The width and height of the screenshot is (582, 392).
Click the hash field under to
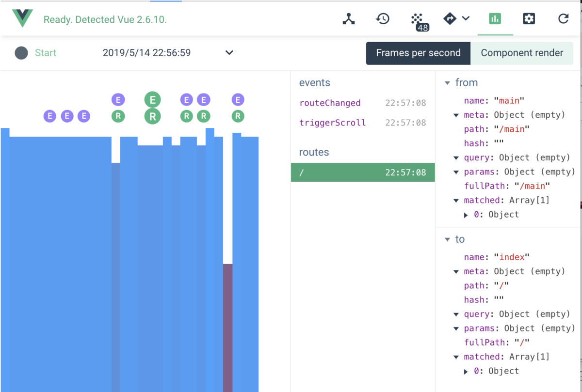484,300
